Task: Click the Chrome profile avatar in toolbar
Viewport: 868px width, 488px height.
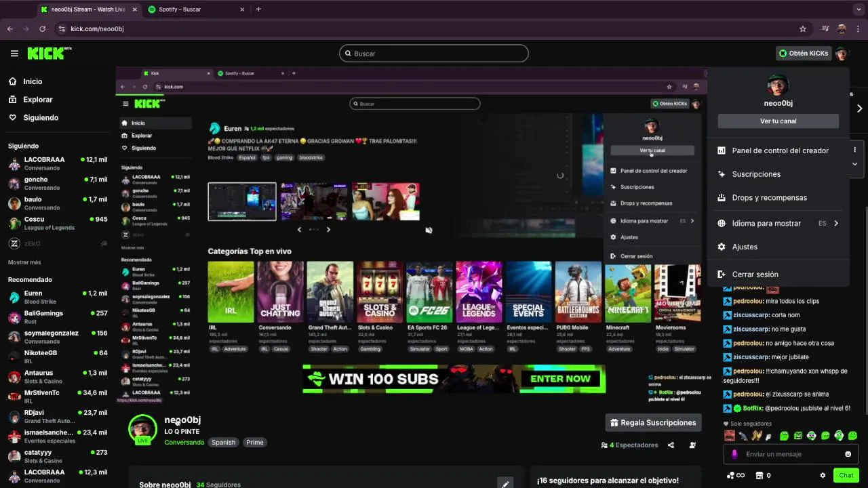Action: (x=842, y=29)
